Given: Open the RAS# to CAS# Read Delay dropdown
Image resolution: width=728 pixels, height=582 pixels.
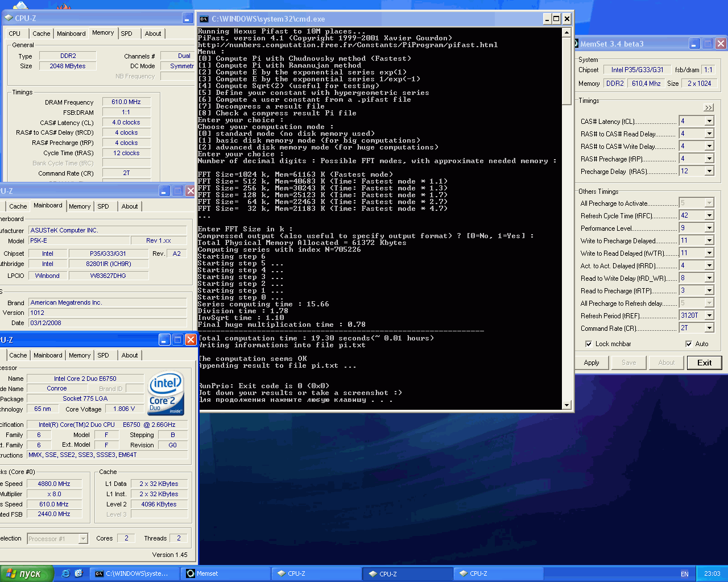Looking at the screenshot, I should click(709, 134).
